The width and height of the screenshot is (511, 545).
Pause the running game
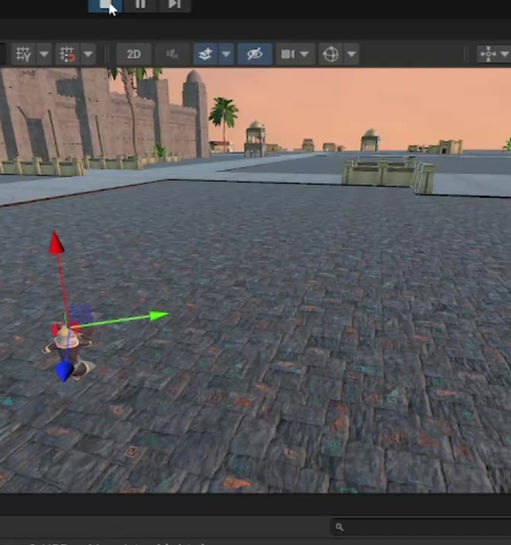pos(140,5)
